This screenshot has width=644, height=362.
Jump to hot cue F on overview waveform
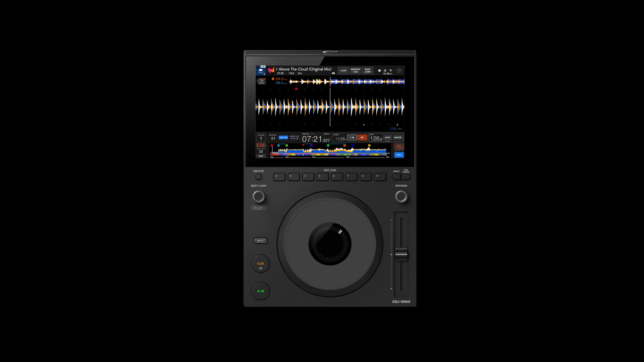pyautogui.click(x=344, y=145)
